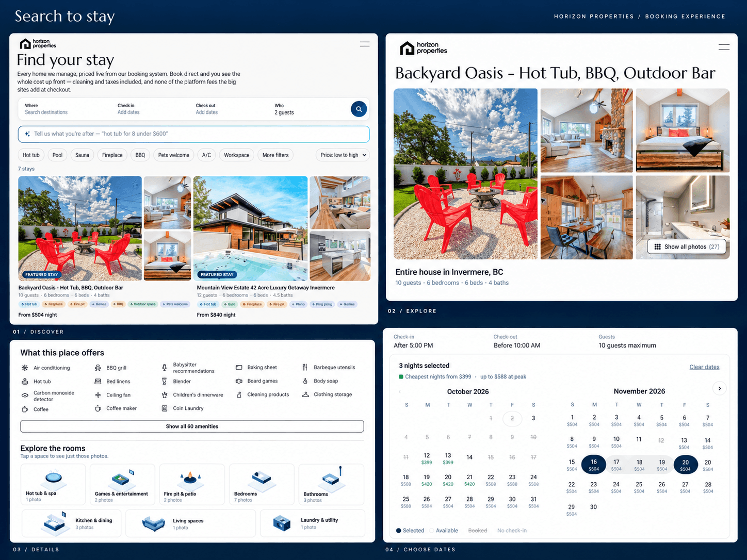Select the Fire pit & patio room card
The height and width of the screenshot is (560, 747).
192,485
